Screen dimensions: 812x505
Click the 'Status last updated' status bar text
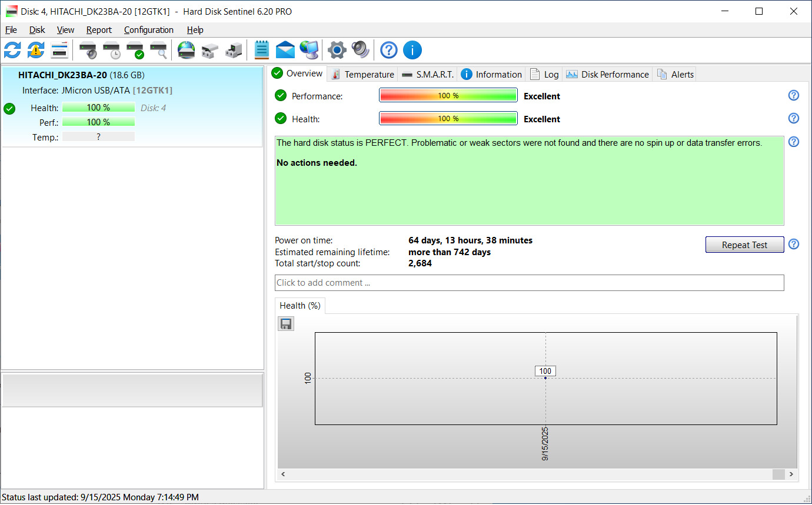click(x=100, y=497)
